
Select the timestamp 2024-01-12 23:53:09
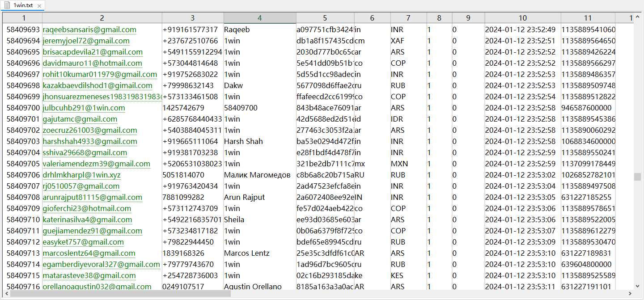point(520,242)
